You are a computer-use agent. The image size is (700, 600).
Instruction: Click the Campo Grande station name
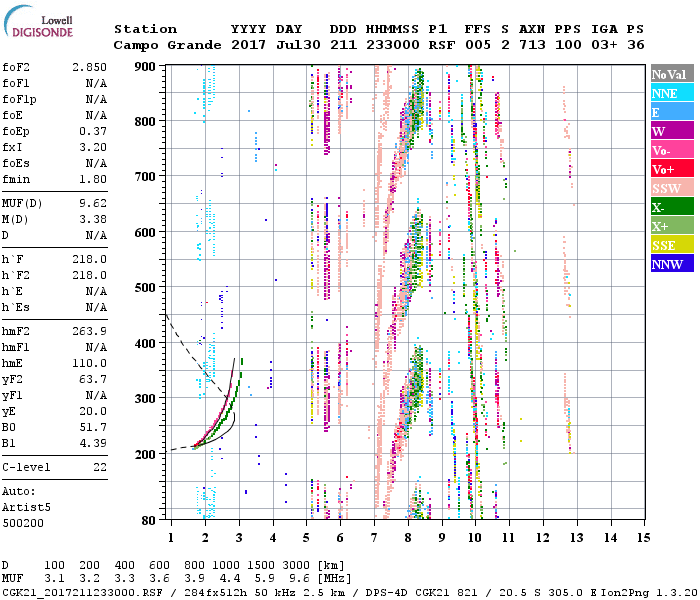(160, 45)
